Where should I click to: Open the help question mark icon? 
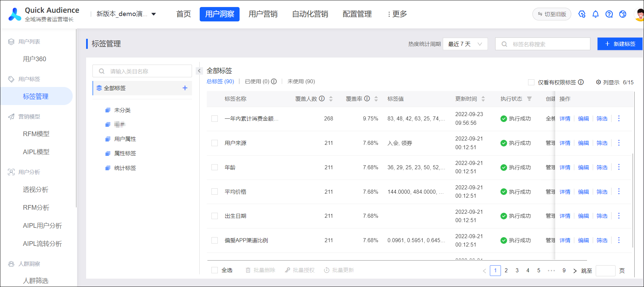(609, 14)
